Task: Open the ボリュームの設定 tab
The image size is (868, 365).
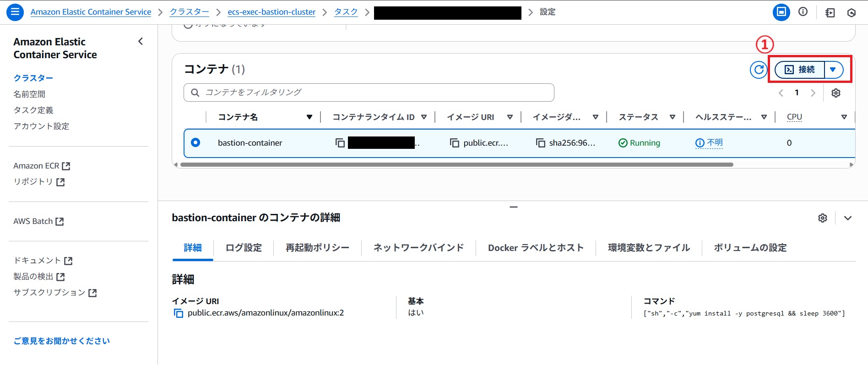Action: click(x=750, y=248)
